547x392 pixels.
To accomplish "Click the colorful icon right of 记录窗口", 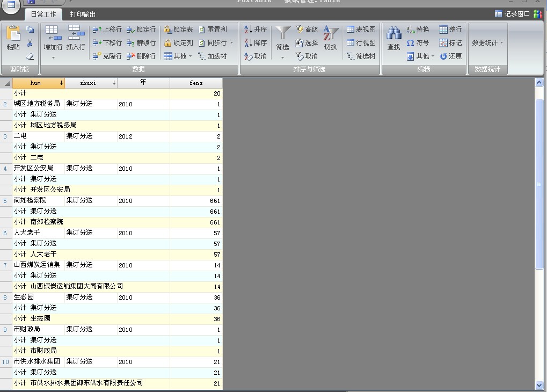I will pos(537,13).
